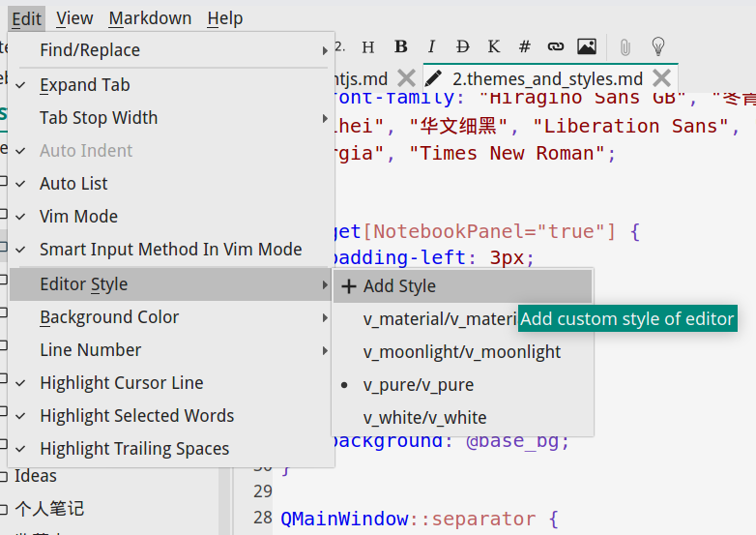This screenshot has height=535, width=756.
Task: Open the Help menu
Action: coord(225,18)
